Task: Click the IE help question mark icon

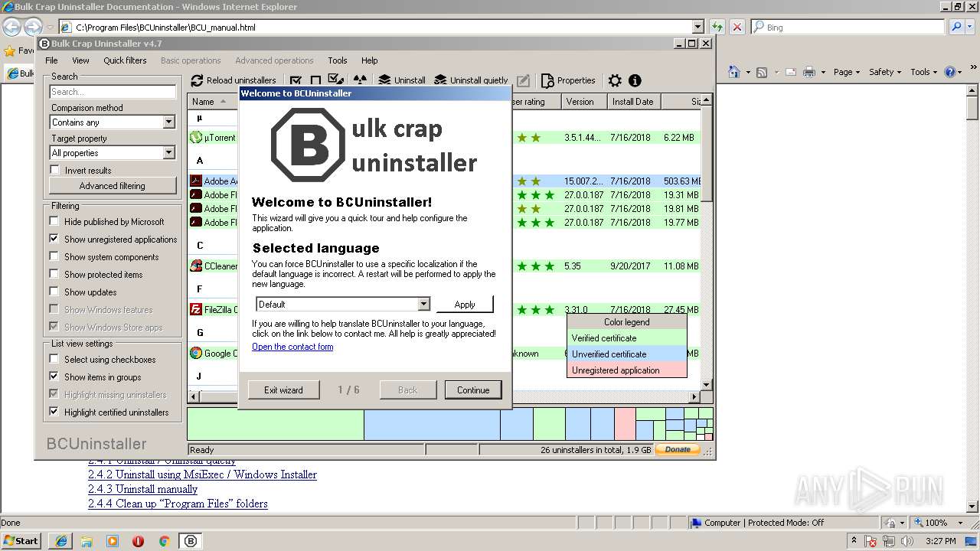Action: 950,72
